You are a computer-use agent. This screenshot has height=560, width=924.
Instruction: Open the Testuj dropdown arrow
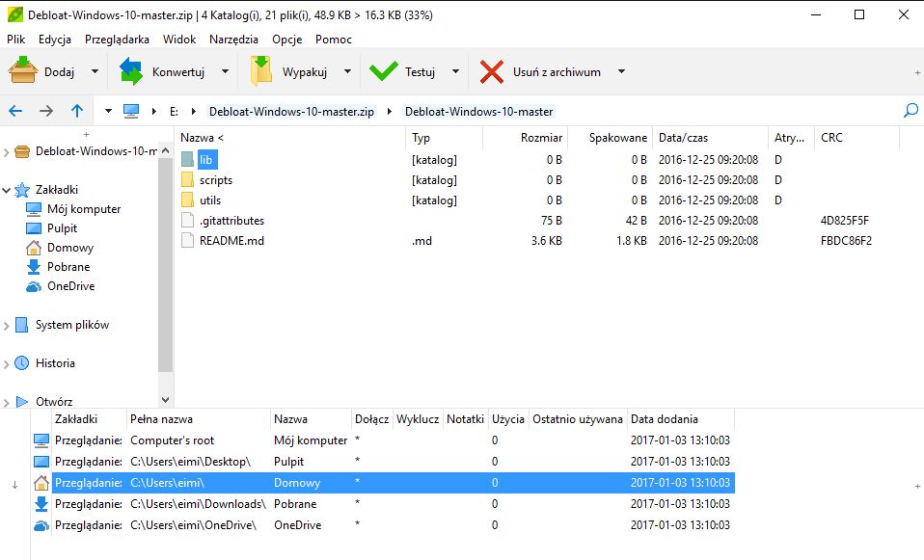pos(455,72)
